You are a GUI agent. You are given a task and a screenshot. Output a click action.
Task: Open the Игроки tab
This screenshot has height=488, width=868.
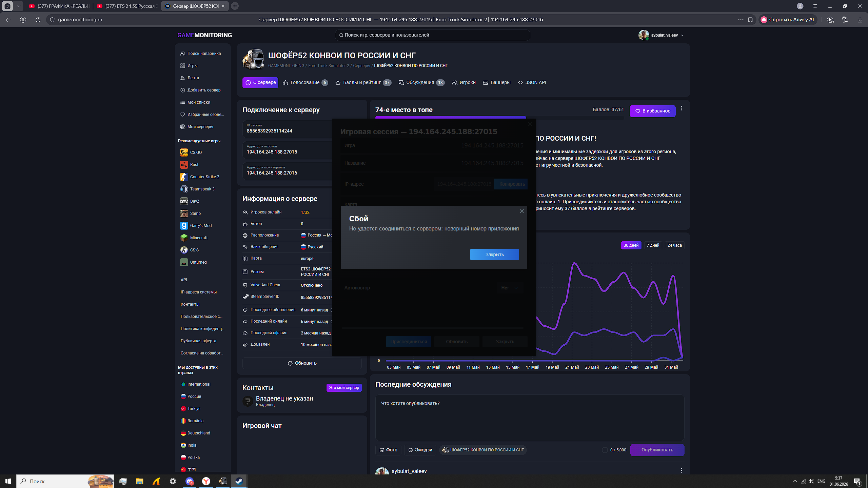[464, 83]
